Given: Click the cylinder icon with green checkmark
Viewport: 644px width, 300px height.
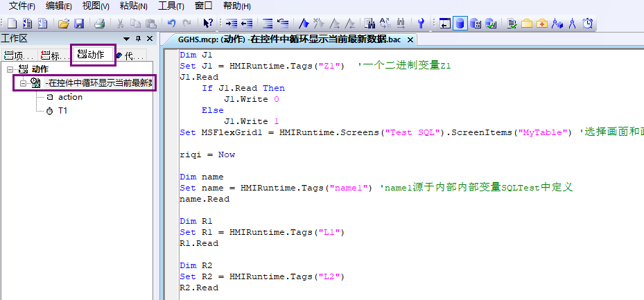Looking at the screenshot, I should [491, 24].
